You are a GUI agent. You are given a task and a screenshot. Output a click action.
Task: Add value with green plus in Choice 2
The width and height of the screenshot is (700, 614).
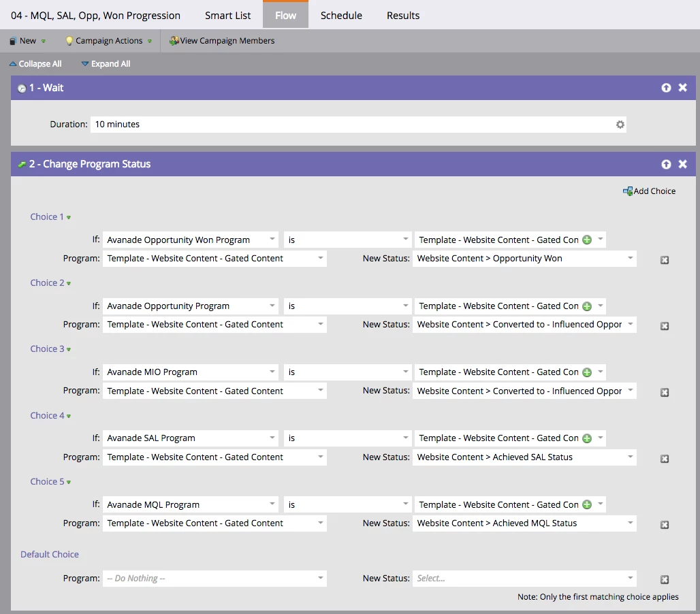587,306
